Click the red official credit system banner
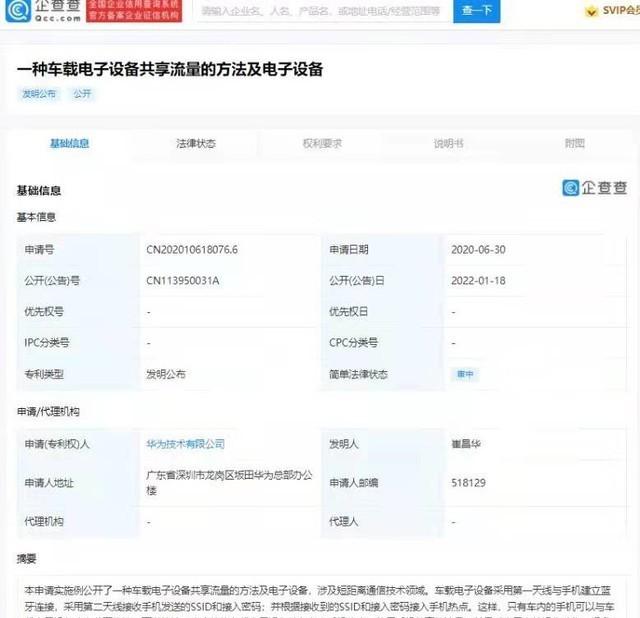 click(x=134, y=10)
